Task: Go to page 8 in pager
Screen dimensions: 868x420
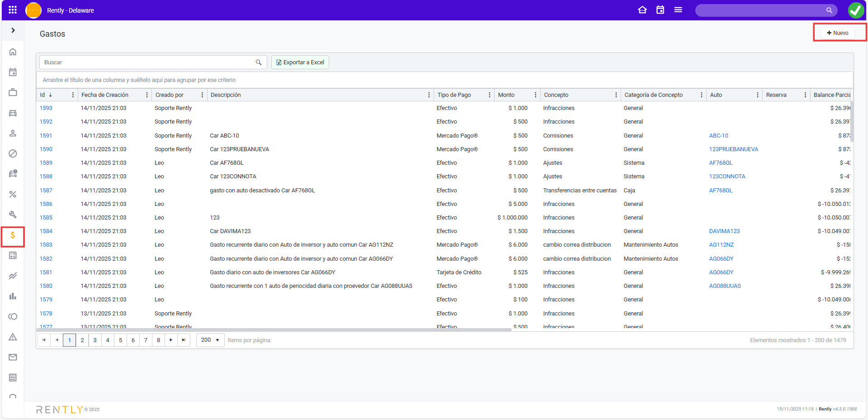Action: click(158, 340)
